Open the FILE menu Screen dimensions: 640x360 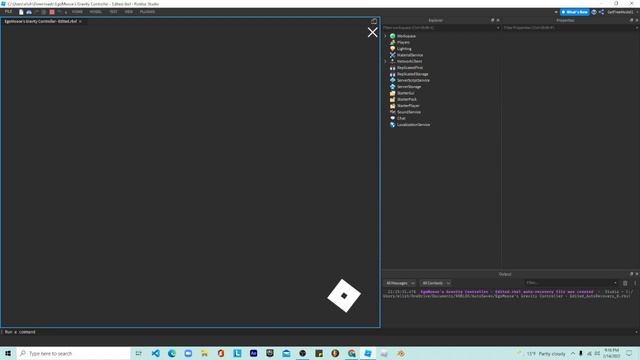[8, 12]
